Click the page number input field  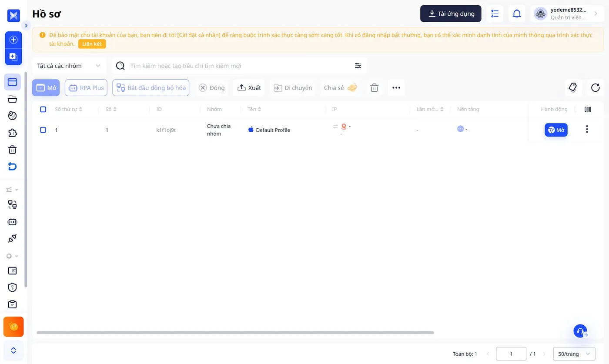click(x=511, y=354)
